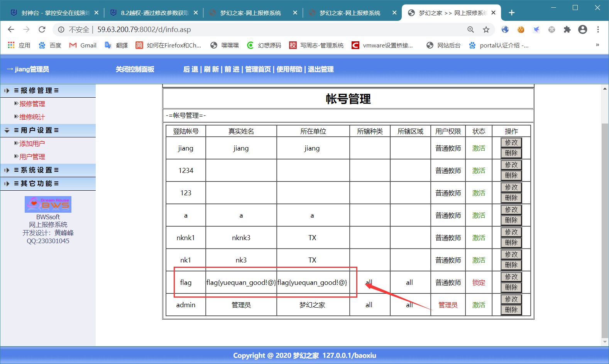Click 修改 for the nknk1 account
Viewport: 609px width, 364px height.
pos(511,232)
